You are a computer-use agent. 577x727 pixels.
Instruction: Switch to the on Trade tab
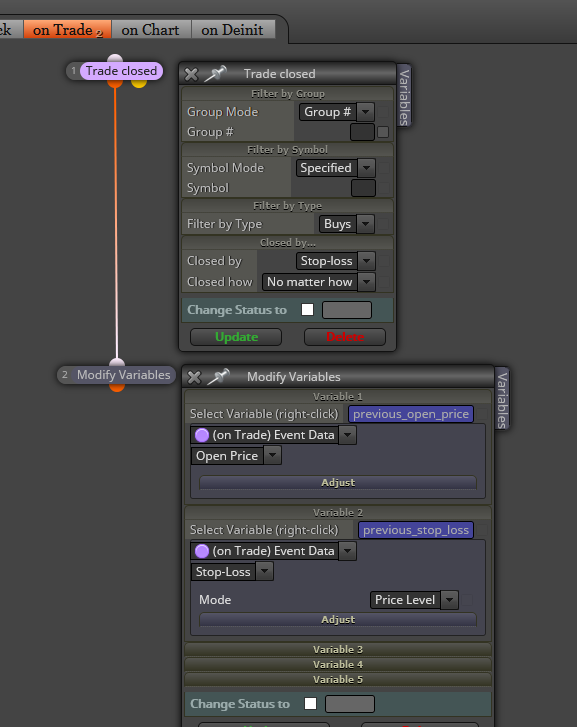click(x=67, y=30)
